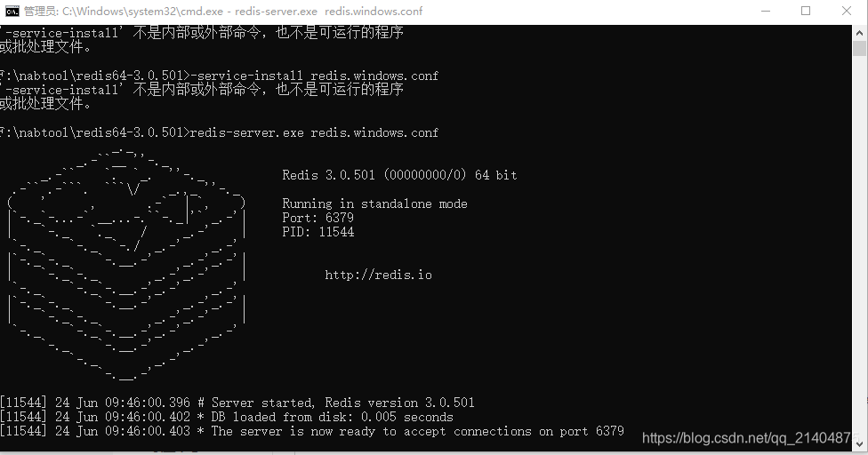This screenshot has height=455, width=868.
Task: Click the 'Server started, Redis version' log line
Action: 237,403
